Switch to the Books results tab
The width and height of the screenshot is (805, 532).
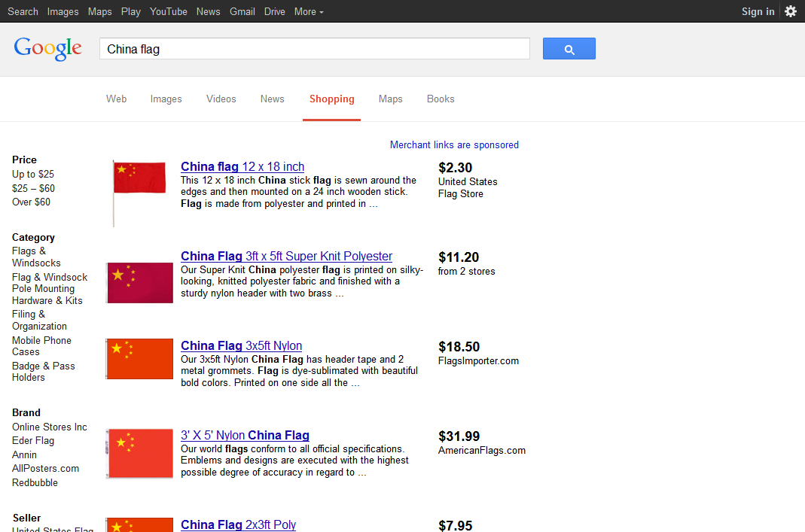click(441, 99)
